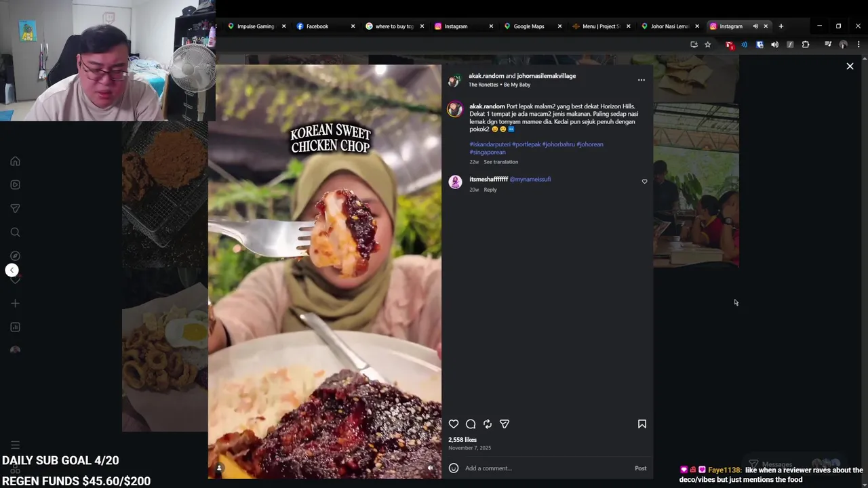Switch to the Impulse Gaming tab
Viewport: 868px width, 488px height.
pyautogui.click(x=256, y=26)
